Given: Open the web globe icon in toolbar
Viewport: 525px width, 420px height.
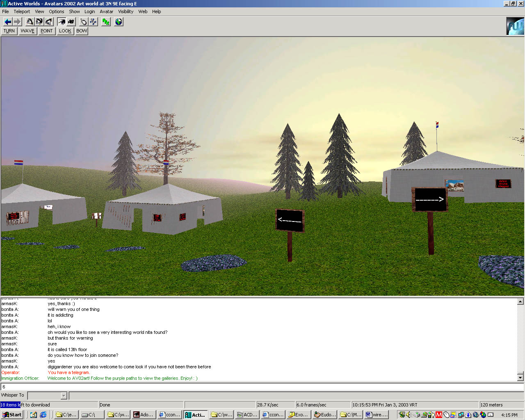Looking at the screenshot, I should pos(119,22).
